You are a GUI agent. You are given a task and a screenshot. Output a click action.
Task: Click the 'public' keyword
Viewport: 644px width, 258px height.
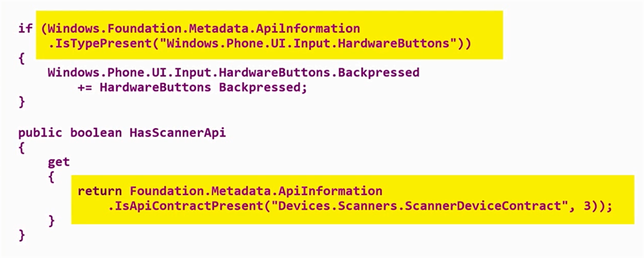point(40,133)
